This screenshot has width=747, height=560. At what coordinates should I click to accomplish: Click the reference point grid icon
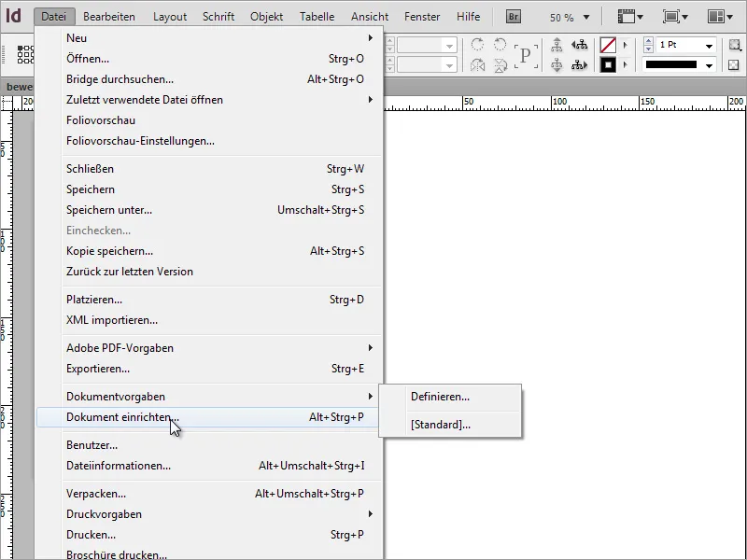point(26,54)
